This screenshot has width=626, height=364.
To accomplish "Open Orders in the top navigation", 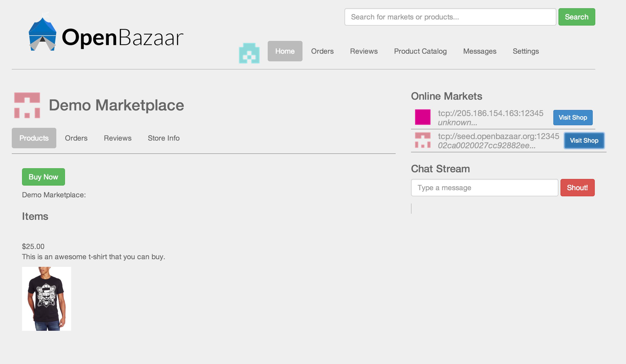I will (x=322, y=51).
